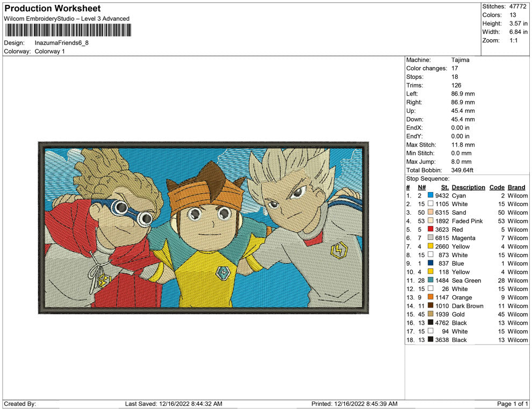Click the embroidery design preview image
The width and height of the screenshot is (532, 409).
(x=204, y=228)
